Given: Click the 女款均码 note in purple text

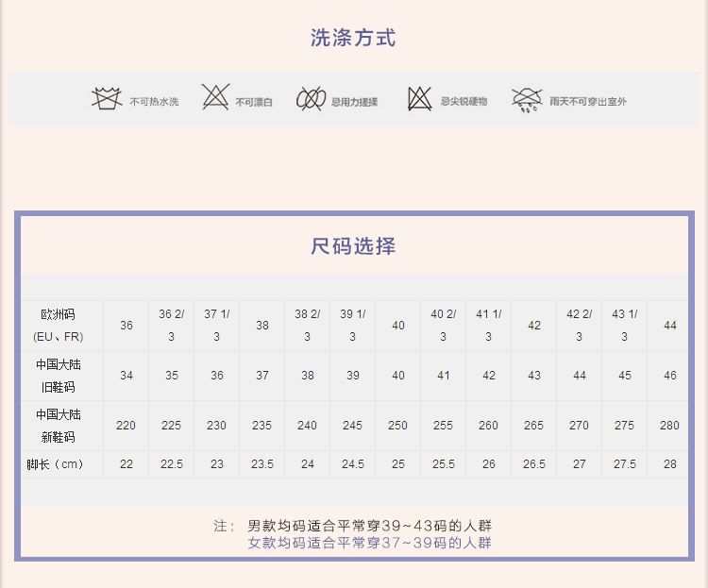Looking at the screenshot, I should click(369, 543).
